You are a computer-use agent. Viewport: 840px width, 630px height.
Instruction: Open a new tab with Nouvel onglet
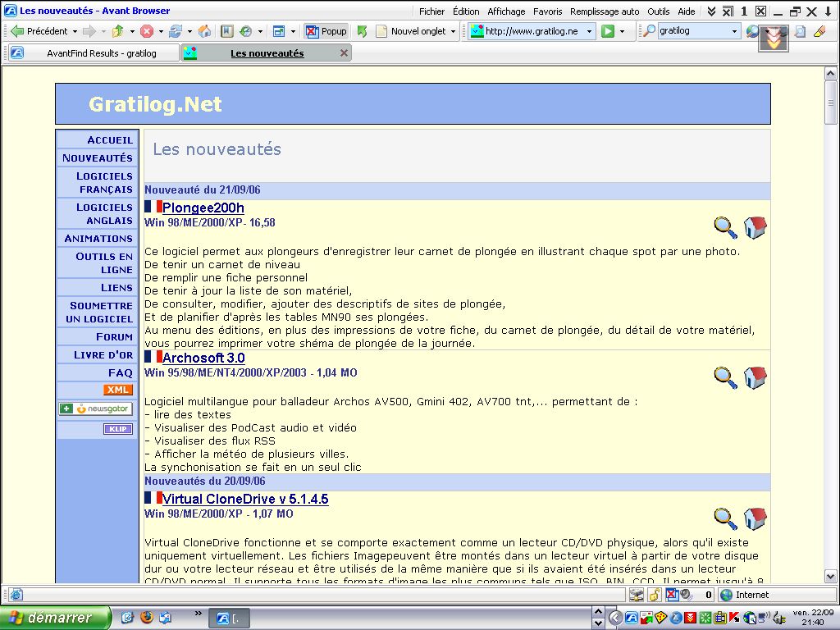[x=411, y=31]
